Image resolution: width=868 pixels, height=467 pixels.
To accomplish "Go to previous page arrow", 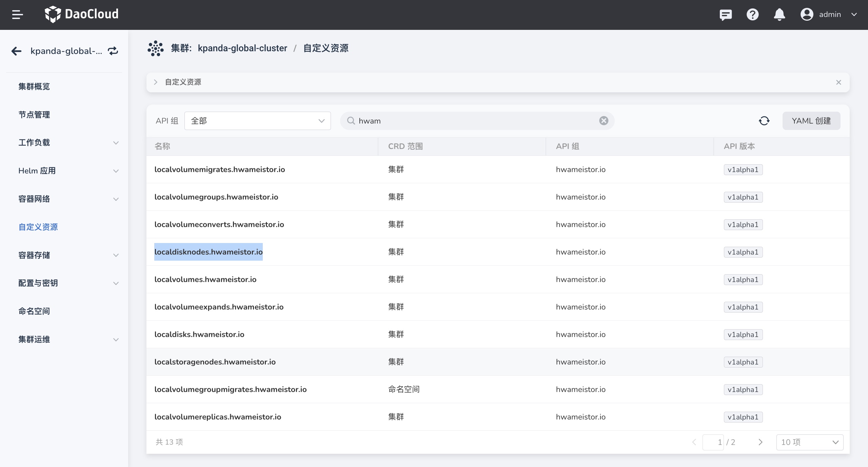I will [694, 442].
